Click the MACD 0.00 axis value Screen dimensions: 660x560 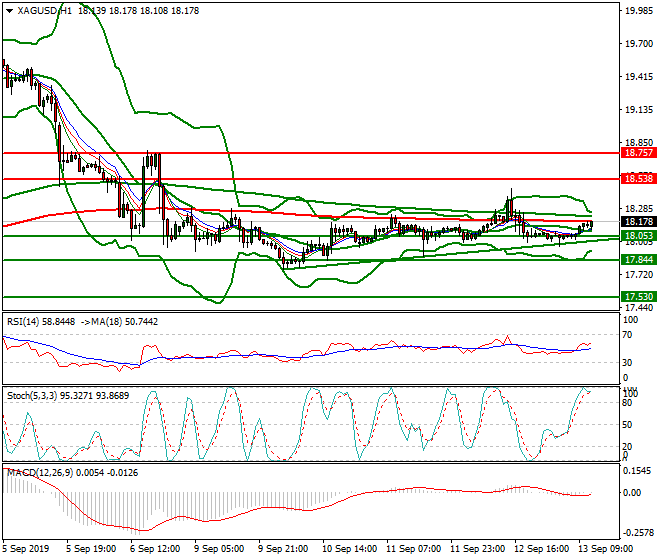pos(632,493)
